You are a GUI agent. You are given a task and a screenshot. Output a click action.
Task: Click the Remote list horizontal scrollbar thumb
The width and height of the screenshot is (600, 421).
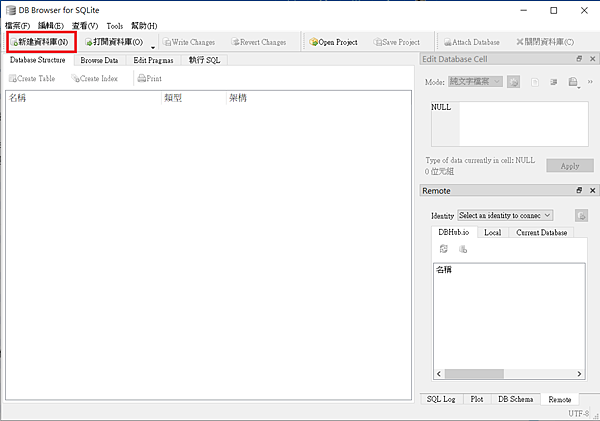tap(474, 374)
